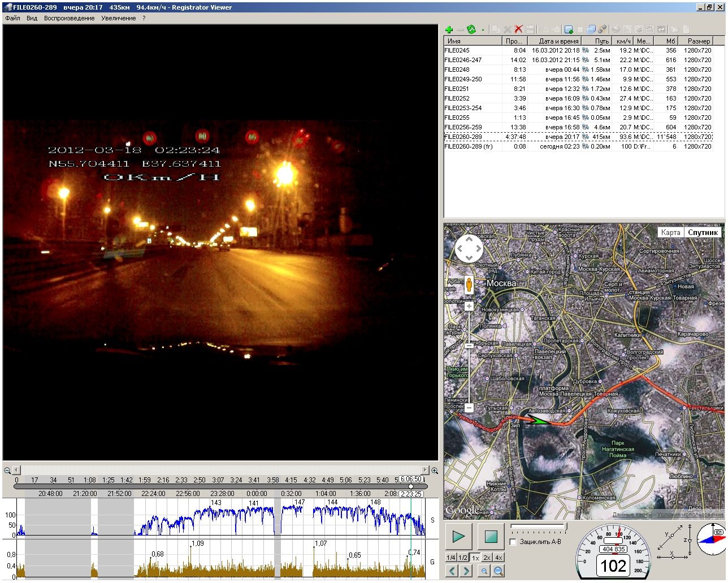
Task: Click the green plus add-files icon
Action: pyautogui.click(x=449, y=29)
